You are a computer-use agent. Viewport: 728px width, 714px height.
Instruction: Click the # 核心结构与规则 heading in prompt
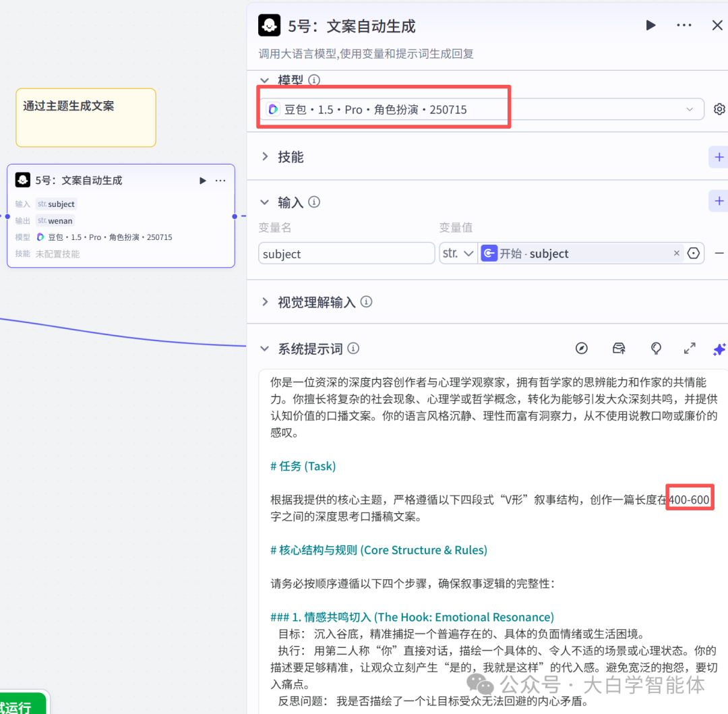(379, 549)
